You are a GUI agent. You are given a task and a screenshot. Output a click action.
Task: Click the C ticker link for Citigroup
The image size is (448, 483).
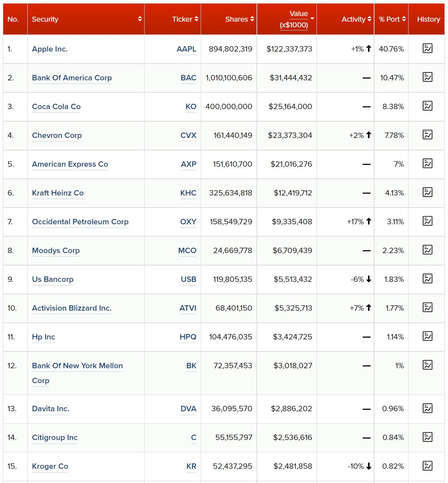[x=194, y=437]
